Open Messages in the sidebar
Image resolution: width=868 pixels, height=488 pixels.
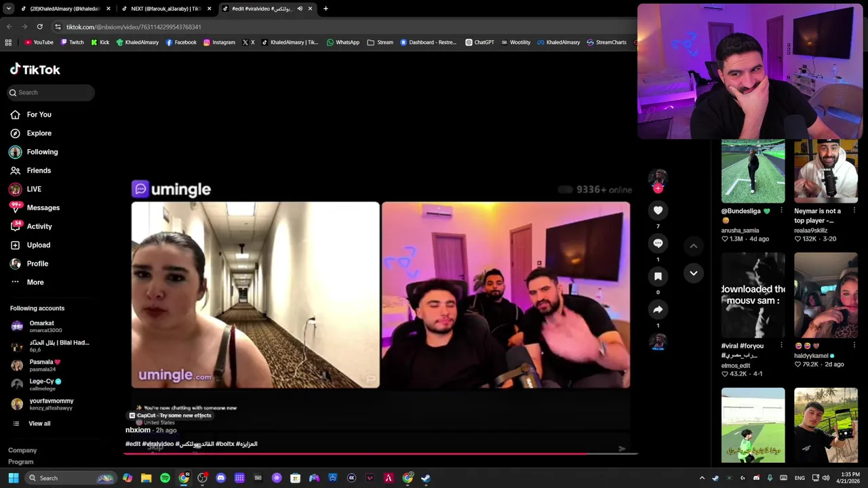35,208
